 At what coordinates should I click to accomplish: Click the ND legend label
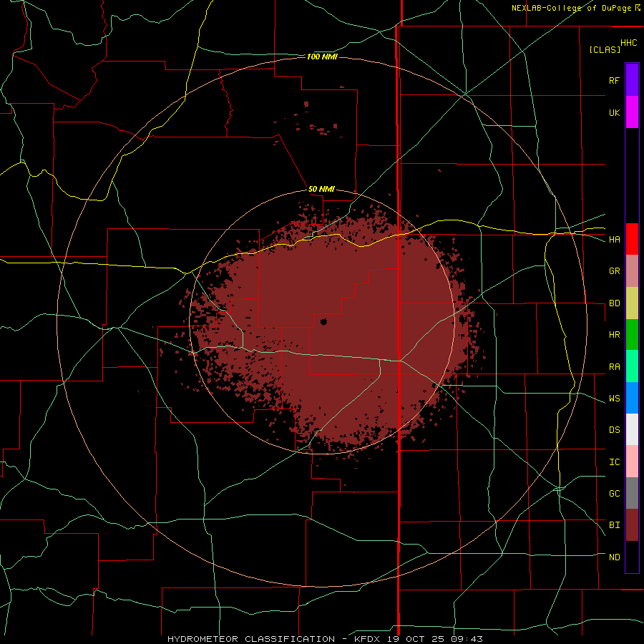[615, 557]
